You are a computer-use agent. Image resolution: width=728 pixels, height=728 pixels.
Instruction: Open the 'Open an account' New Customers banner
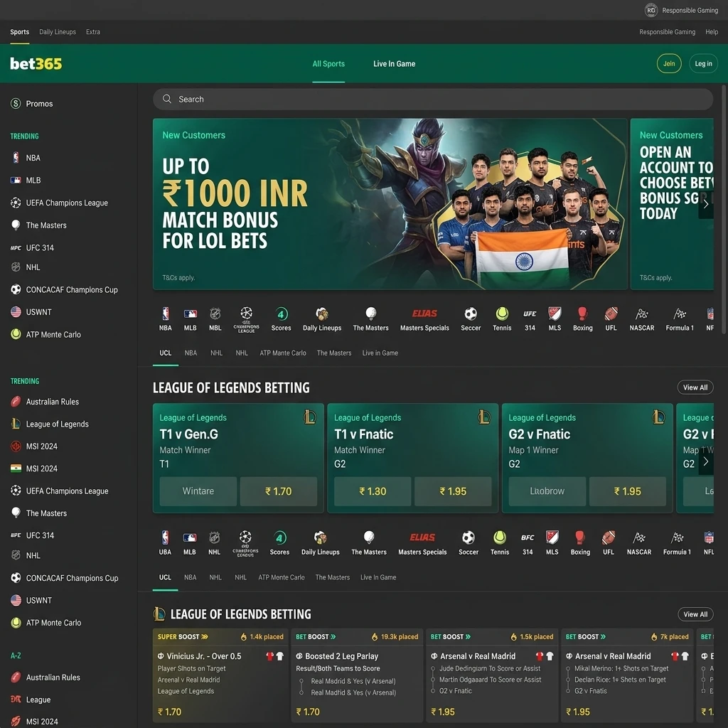coord(672,204)
